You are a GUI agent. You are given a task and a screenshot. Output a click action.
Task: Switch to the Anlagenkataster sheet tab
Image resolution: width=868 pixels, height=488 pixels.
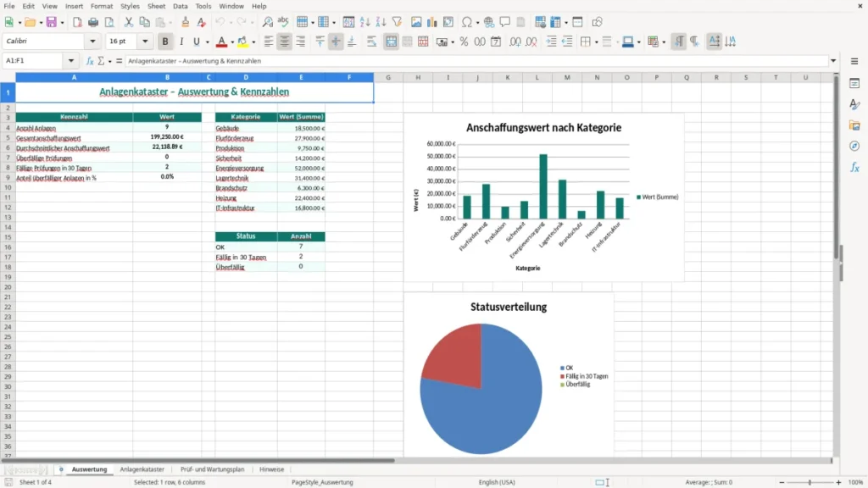pyautogui.click(x=142, y=469)
